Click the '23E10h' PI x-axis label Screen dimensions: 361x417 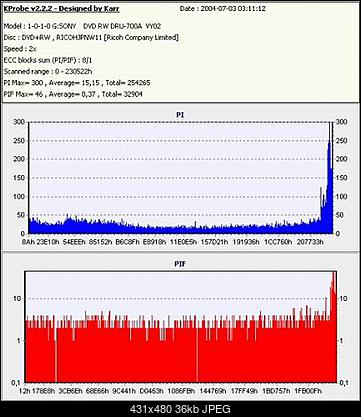[48, 242]
